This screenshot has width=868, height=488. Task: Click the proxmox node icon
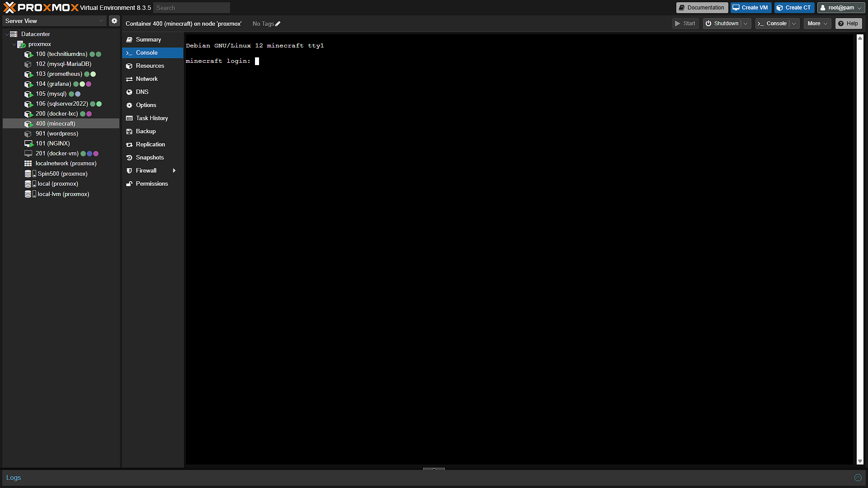point(21,44)
